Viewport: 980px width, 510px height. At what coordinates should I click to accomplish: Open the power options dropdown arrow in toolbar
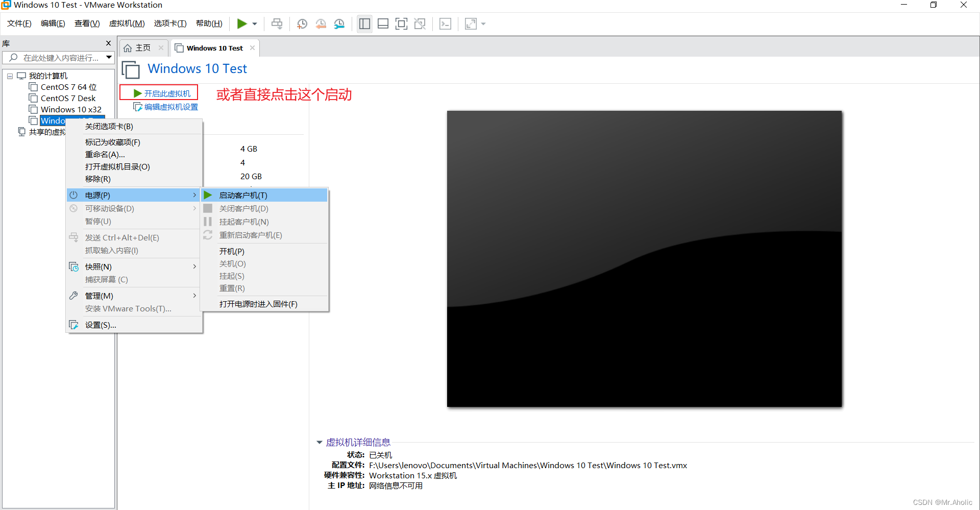point(254,23)
